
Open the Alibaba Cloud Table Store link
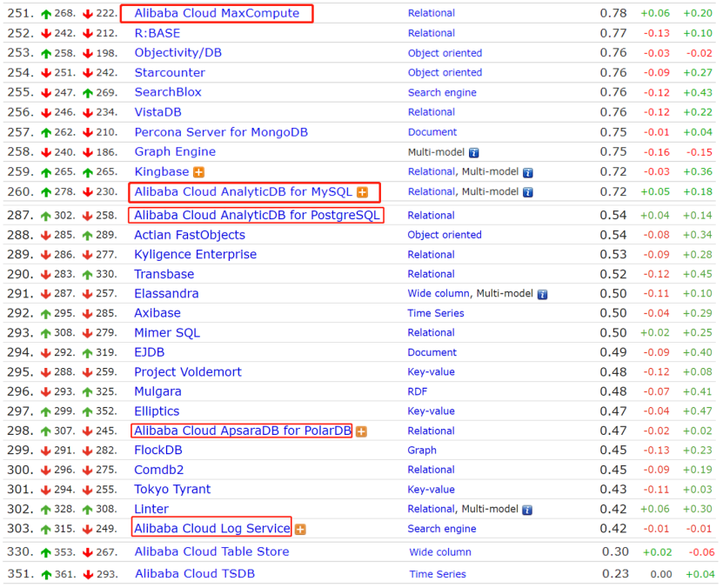pos(211,551)
